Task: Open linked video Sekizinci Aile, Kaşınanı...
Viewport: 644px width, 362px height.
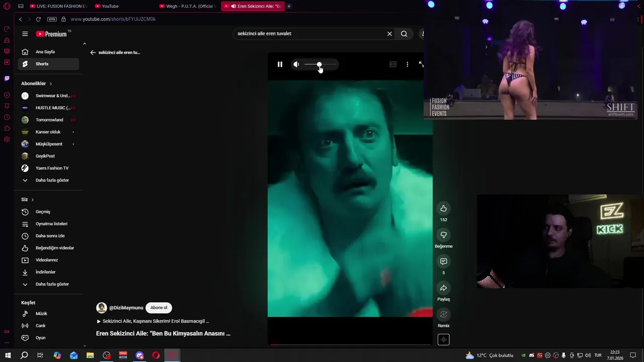Action: click(x=153, y=321)
